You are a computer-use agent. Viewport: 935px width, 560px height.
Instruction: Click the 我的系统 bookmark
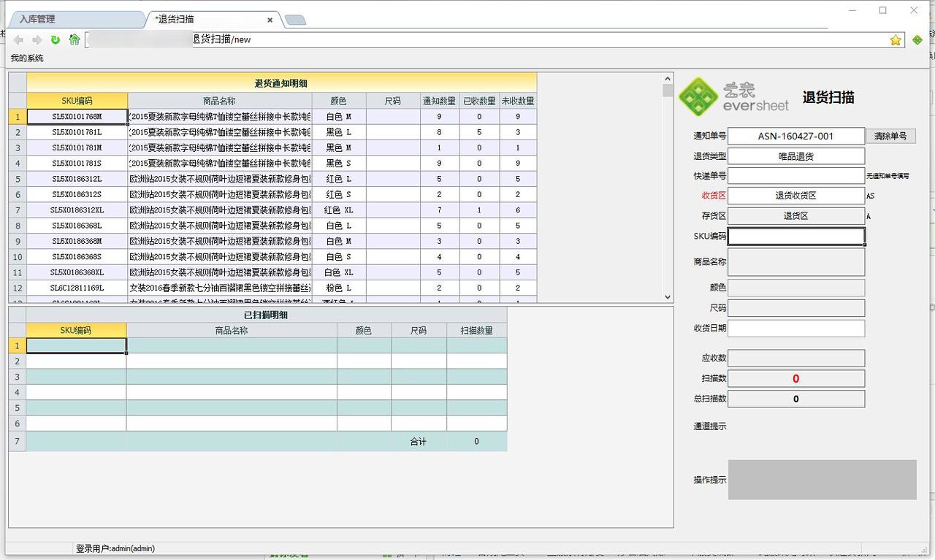point(27,58)
